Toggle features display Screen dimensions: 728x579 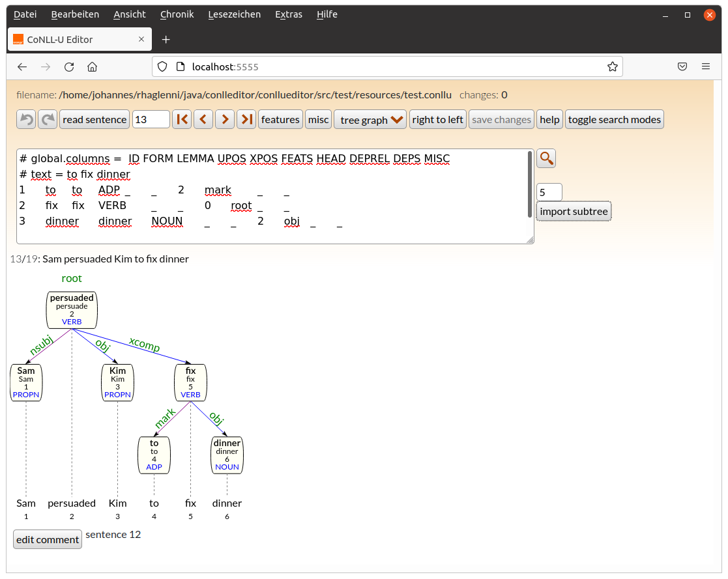coord(280,120)
